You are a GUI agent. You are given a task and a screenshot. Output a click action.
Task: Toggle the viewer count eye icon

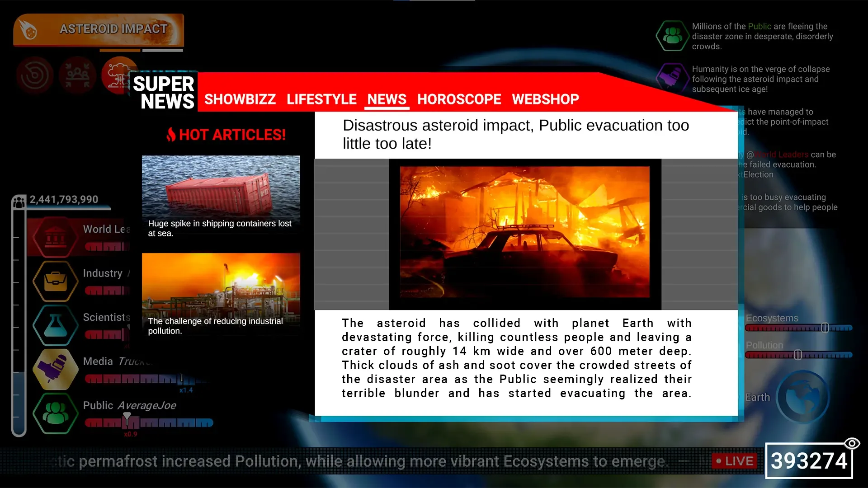(852, 443)
